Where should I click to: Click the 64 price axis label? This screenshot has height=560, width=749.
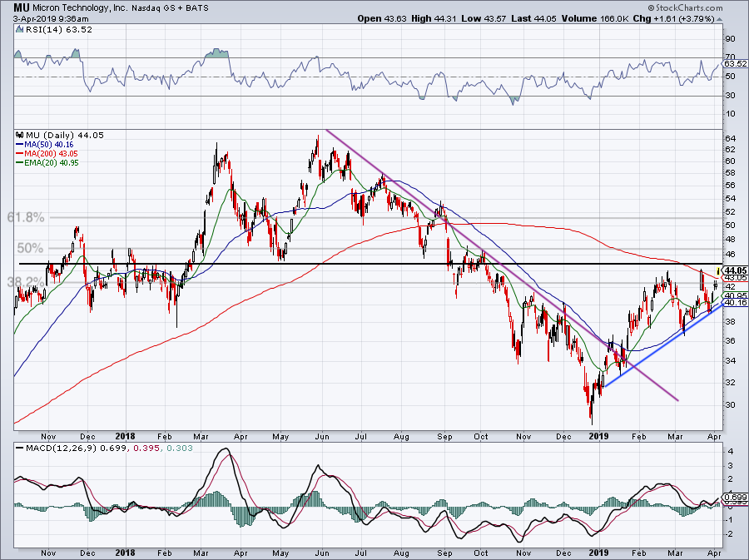pyautogui.click(x=730, y=138)
